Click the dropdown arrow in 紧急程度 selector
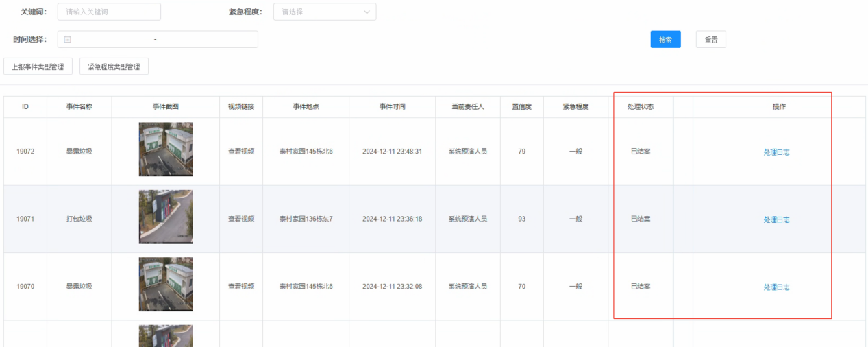Screen dimensions: 868x347 367,12
